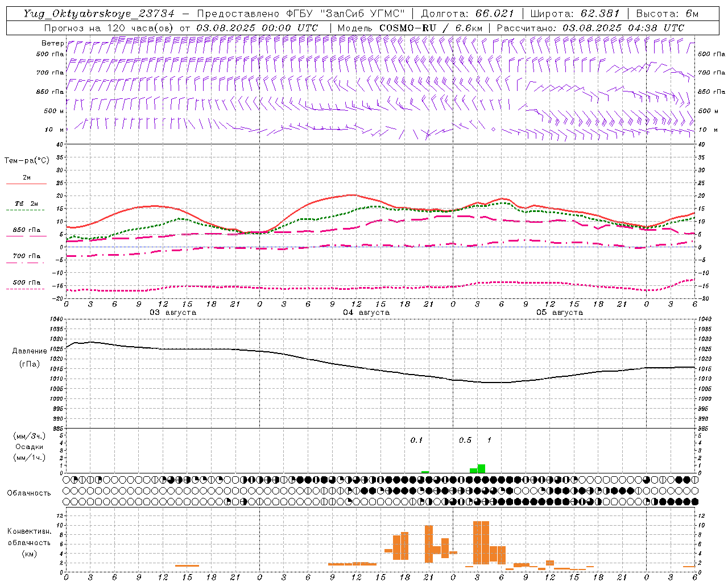The image size is (728, 582).
Task: Click the date label 03 августа
Action: (173, 313)
